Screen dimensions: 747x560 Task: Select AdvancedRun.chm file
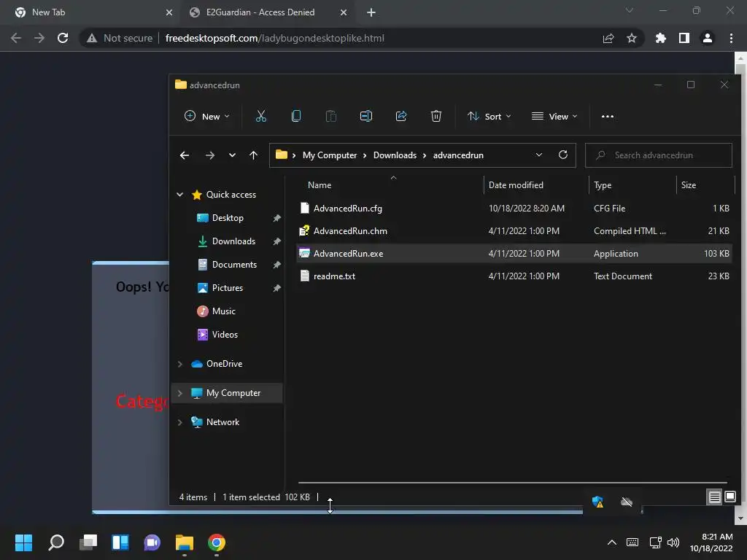(514, 231)
